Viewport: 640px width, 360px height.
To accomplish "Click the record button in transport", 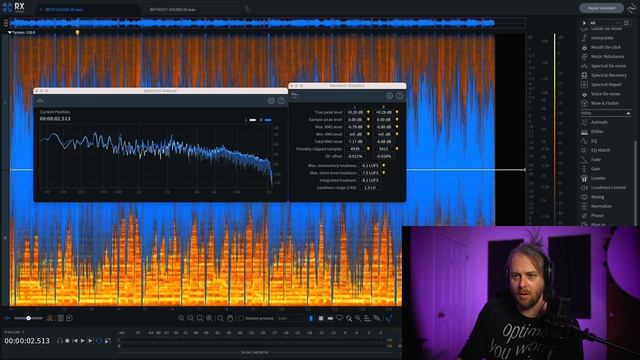I will [x=67, y=341].
